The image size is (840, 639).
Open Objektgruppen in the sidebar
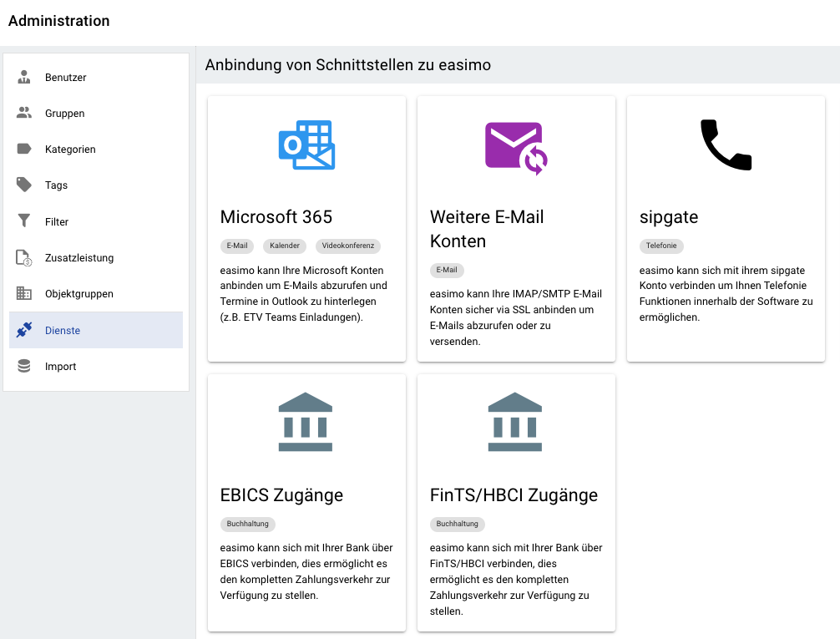pos(96,294)
